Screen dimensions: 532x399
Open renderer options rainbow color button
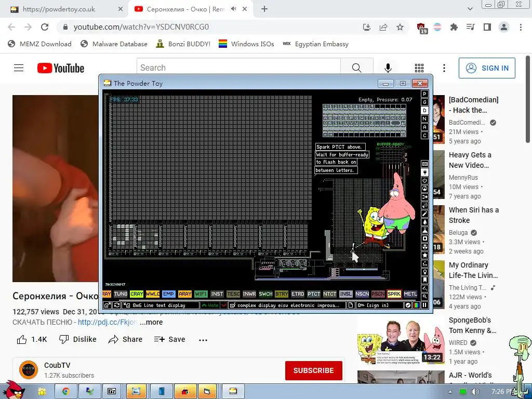pyautogui.click(x=416, y=305)
